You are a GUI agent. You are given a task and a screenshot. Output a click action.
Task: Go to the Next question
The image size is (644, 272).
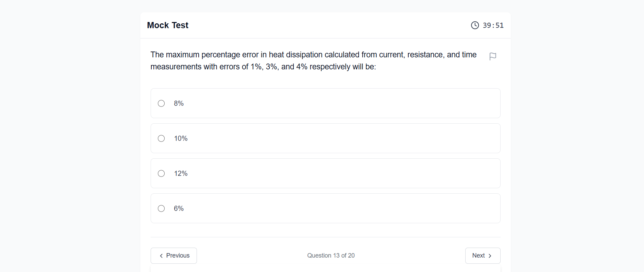tap(483, 256)
